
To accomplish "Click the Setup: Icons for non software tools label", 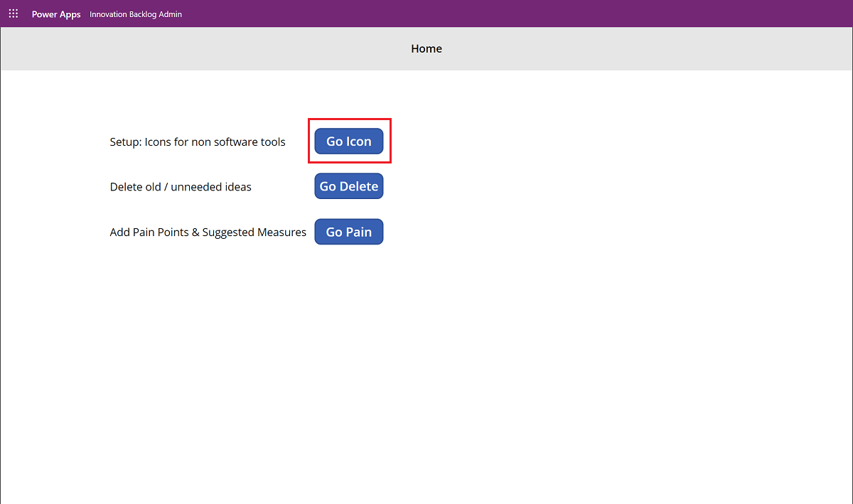I will point(197,141).
